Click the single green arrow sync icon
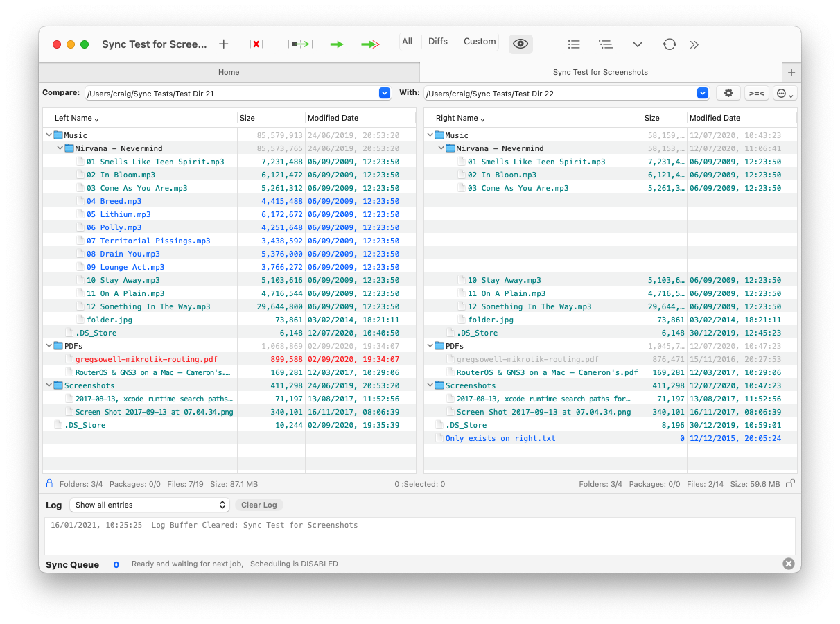 (x=337, y=44)
